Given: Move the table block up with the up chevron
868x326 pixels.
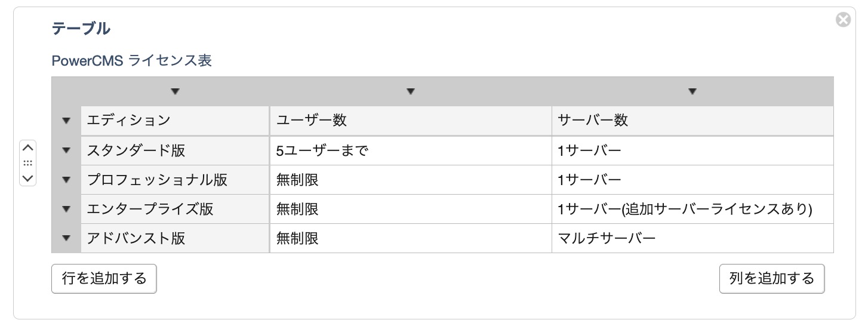Looking at the screenshot, I should pos(28,147).
